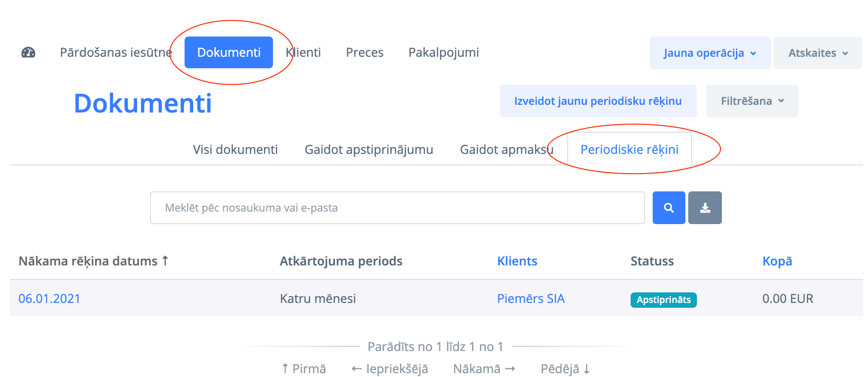Open the Piemērs SIA client link
868x377 pixels.
pyautogui.click(x=531, y=299)
